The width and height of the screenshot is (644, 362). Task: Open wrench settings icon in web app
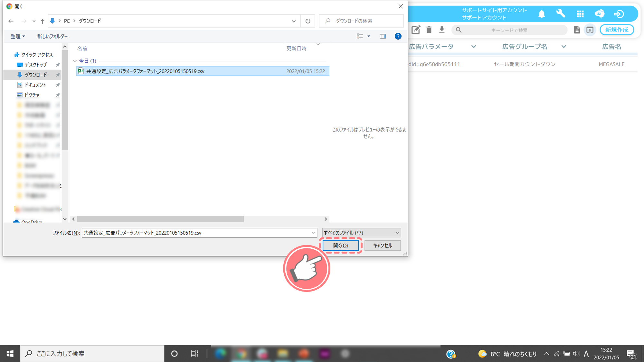coord(561,14)
